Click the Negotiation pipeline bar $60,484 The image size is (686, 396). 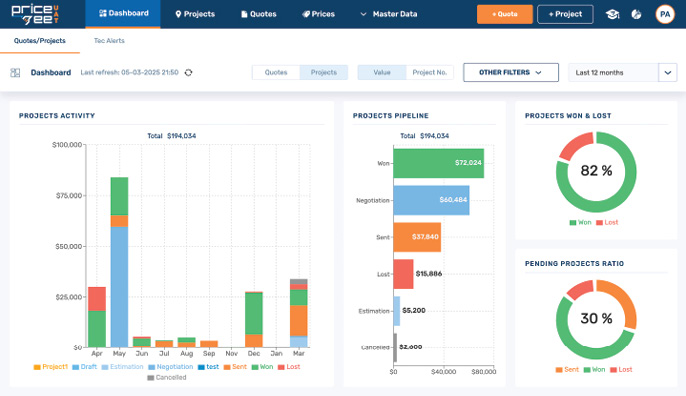coord(431,200)
